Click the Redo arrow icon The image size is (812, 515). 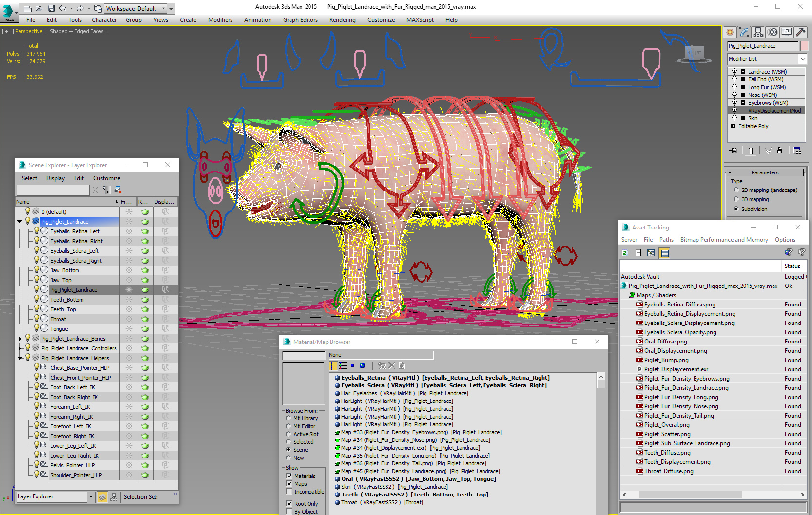[x=80, y=8]
